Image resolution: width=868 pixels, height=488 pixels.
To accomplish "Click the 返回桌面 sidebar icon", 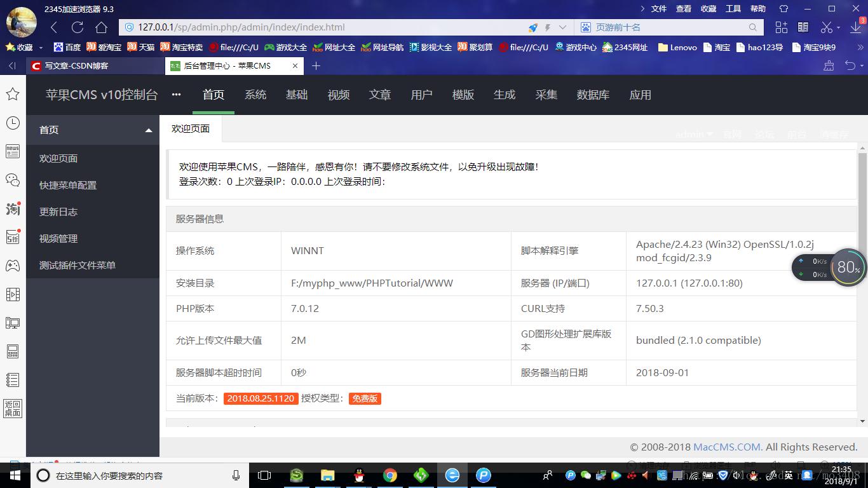I will (x=13, y=408).
